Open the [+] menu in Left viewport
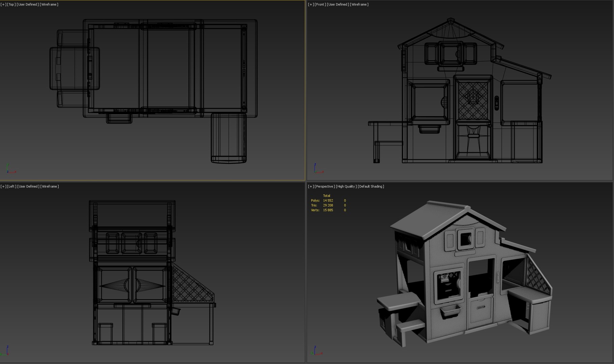 point(3,186)
